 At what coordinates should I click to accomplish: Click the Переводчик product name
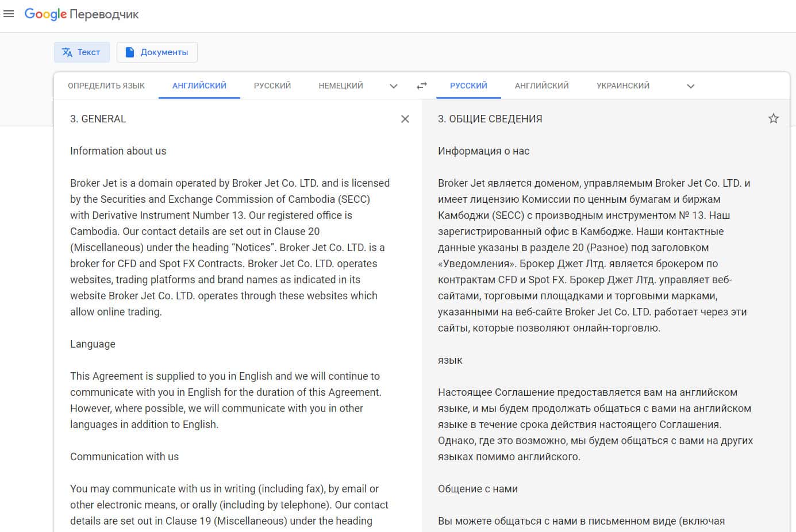(104, 15)
